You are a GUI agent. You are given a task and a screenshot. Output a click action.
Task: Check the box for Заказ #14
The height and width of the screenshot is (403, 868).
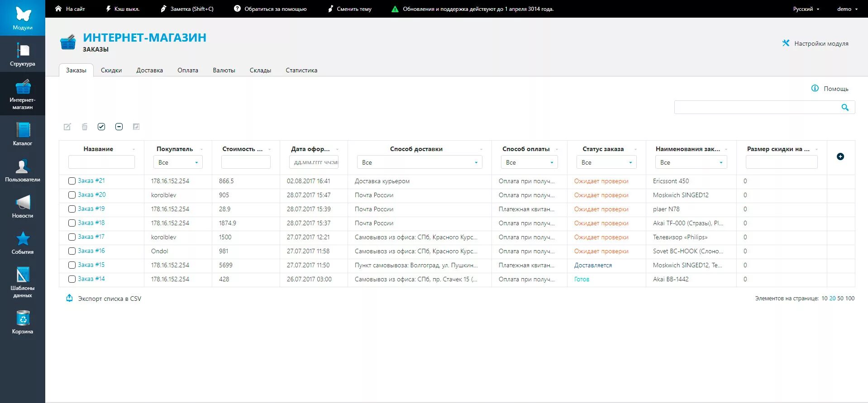point(72,279)
